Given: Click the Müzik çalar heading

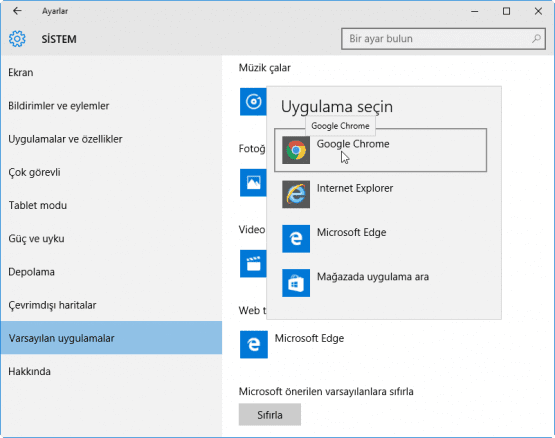Looking at the screenshot, I should [x=265, y=68].
